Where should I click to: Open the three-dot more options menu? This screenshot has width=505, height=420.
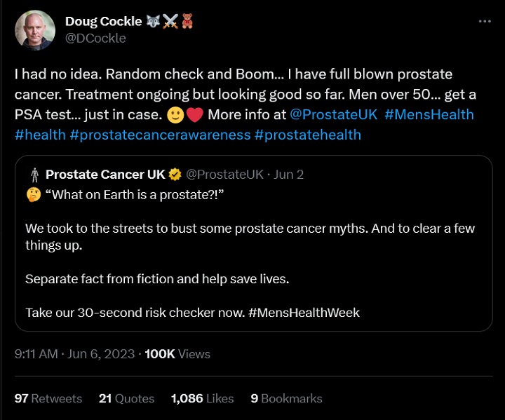(x=485, y=22)
